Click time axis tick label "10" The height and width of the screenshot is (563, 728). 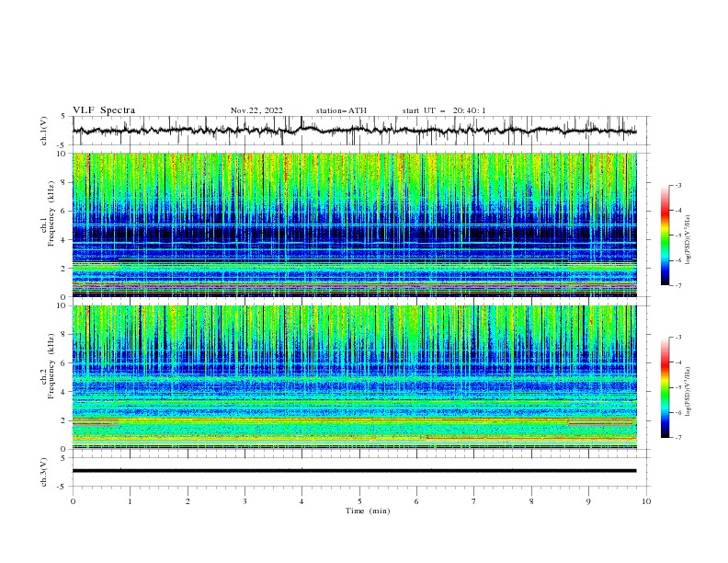[x=646, y=501]
